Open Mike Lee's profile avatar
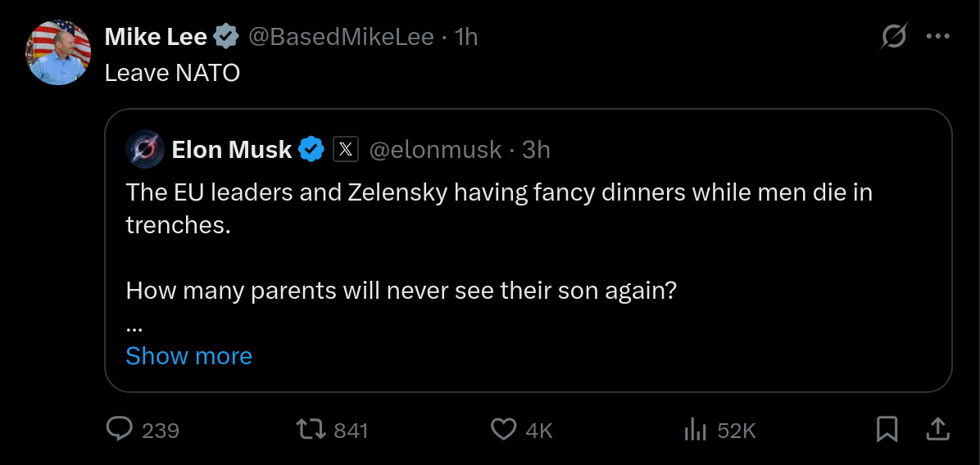This screenshot has height=465, width=980. click(59, 53)
